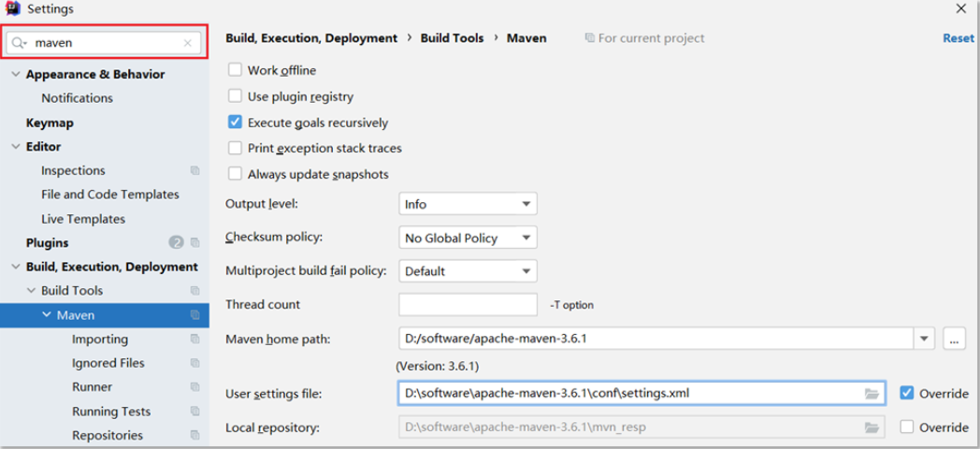Click the Plugins update count badge
This screenshot has height=449, width=980.
click(x=176, y=243)
